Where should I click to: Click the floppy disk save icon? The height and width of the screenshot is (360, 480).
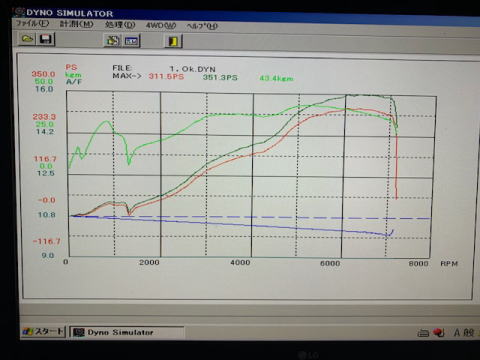click(46, 39)
